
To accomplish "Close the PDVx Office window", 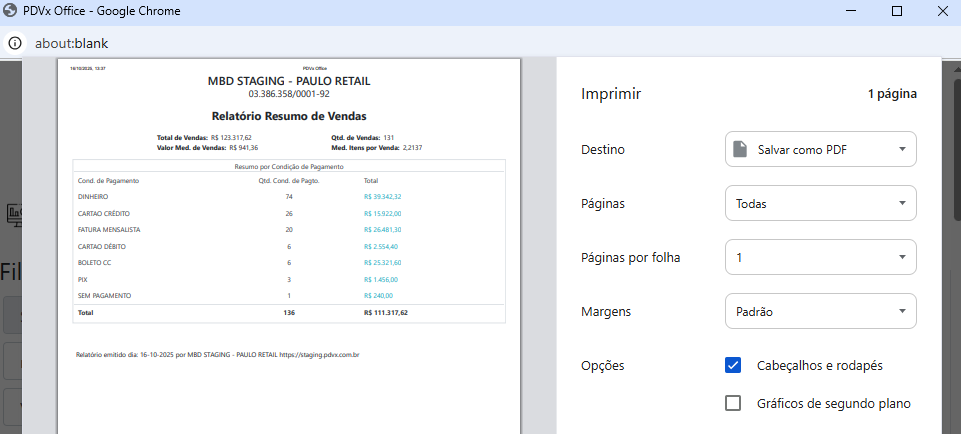I will pyautogui.click(x=941, y=11).
